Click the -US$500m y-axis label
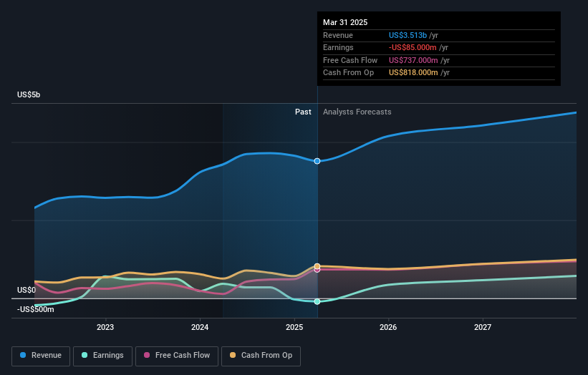Screen dimensions: 588x375 pyautogui.click(x=36, y=309)
